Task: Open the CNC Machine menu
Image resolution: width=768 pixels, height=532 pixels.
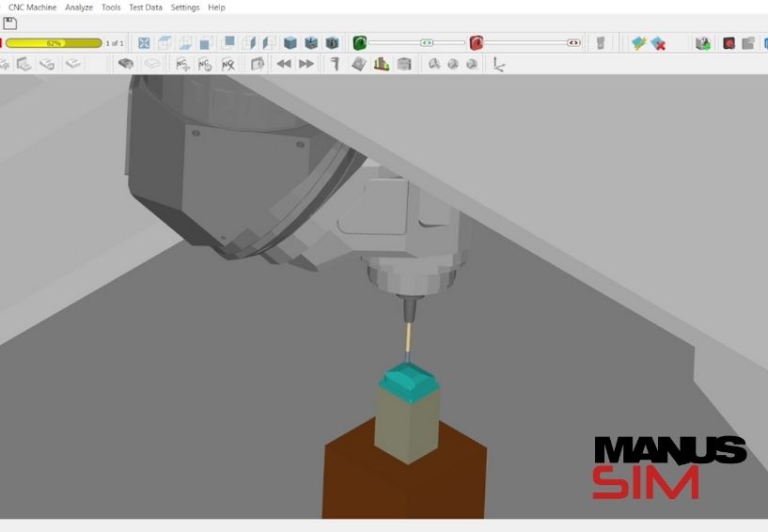Action: (x=32, y=8)
